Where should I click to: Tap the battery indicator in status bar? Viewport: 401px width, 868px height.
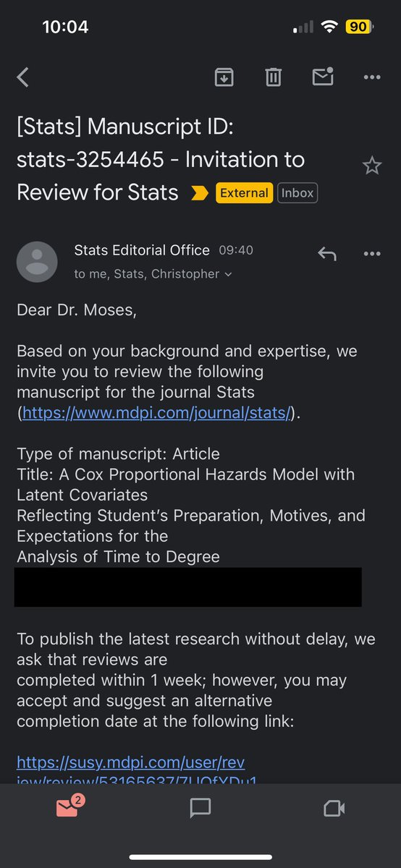[x=358, y=27]
